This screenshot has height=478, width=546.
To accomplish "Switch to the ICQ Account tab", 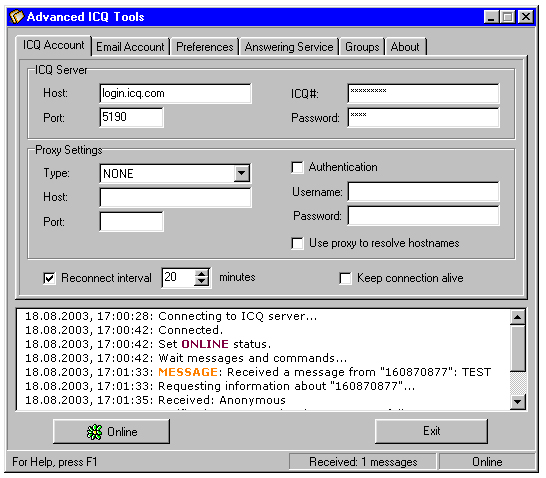I will pyautogui.click(x=53, y=45).
